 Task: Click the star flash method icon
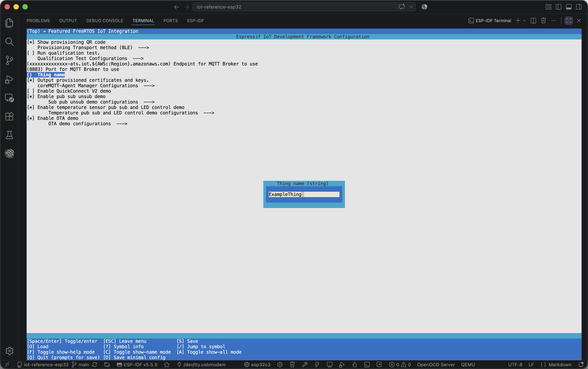tap(167, 365)
